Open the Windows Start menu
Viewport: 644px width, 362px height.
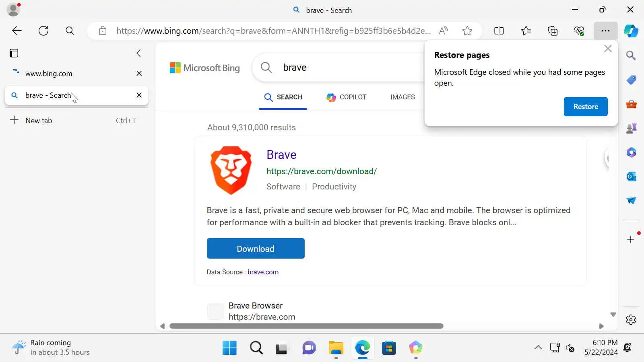tap(229, 348)
